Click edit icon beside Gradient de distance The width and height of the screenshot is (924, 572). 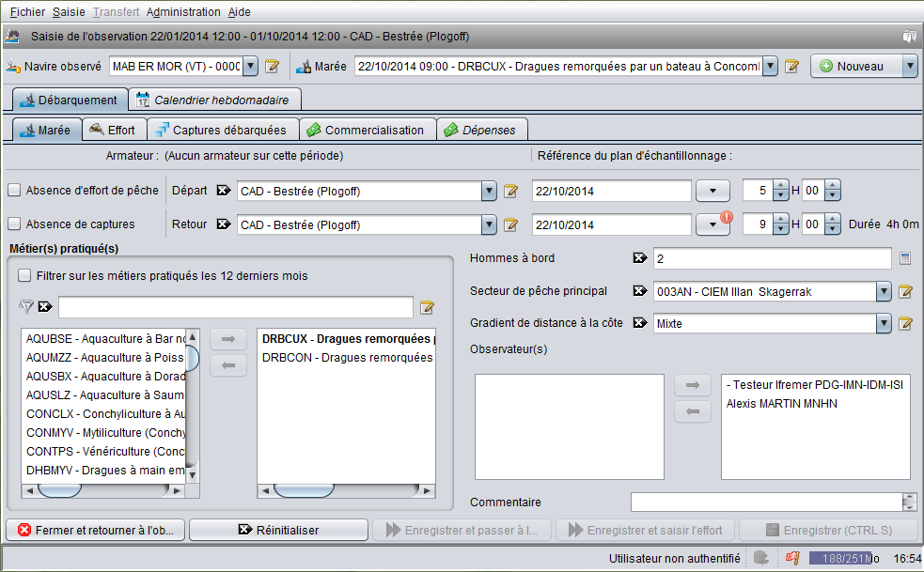905,323
